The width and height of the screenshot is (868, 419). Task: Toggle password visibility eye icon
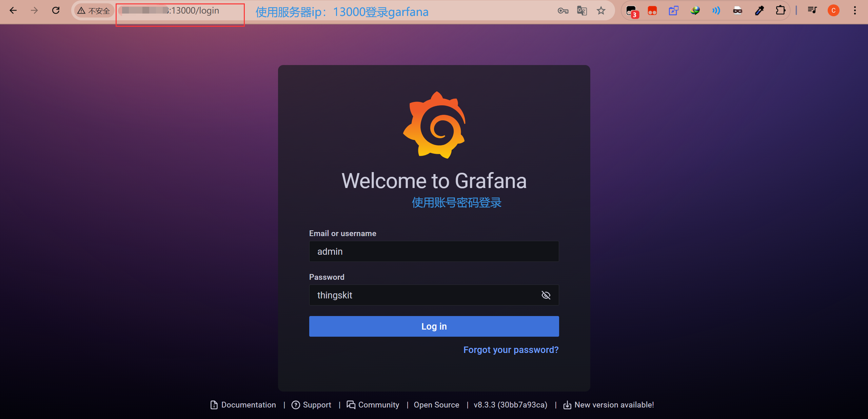click(546, 295)
